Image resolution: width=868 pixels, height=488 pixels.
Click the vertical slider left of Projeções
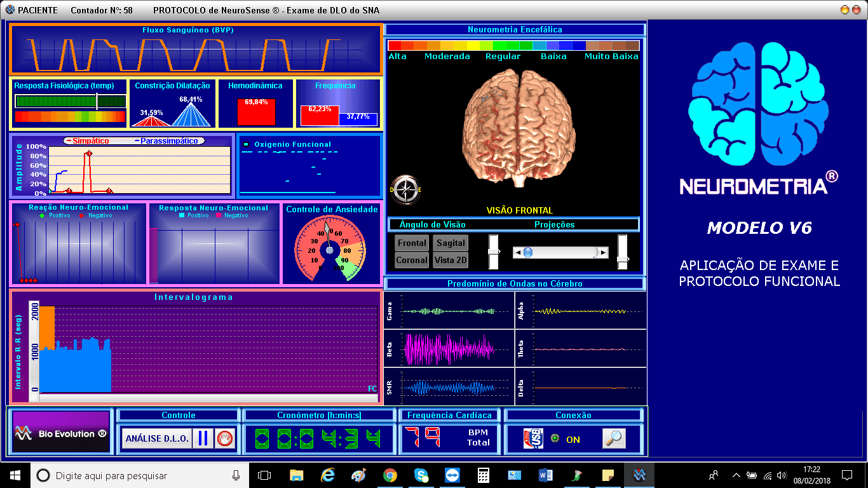[x=494, y=252]
